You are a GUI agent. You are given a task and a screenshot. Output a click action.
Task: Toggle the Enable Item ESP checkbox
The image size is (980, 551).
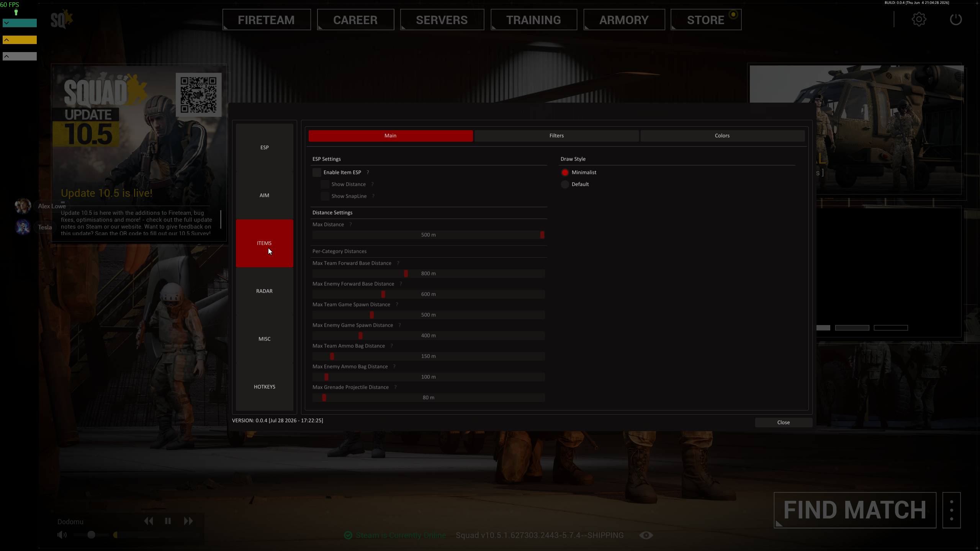[317, 172]
